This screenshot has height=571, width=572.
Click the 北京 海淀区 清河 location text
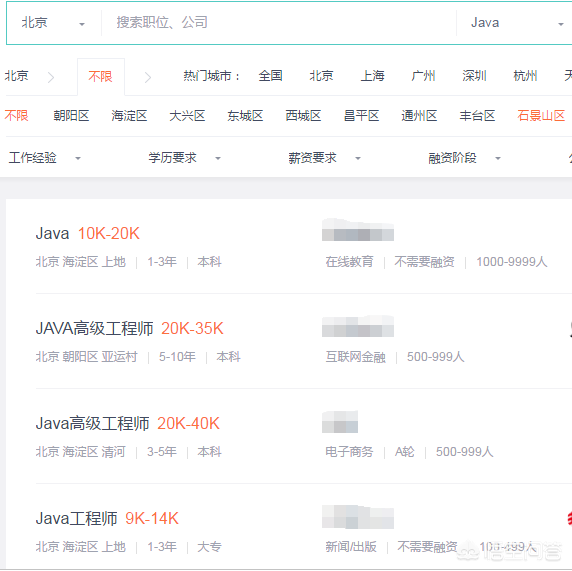point(81,452)
